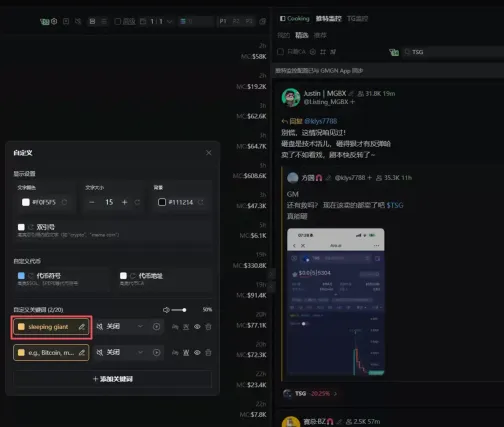Toggle whole-word match for 'sleeping giant' row
The width and height of the screenshot is (504, 427).
click(186, 327)
